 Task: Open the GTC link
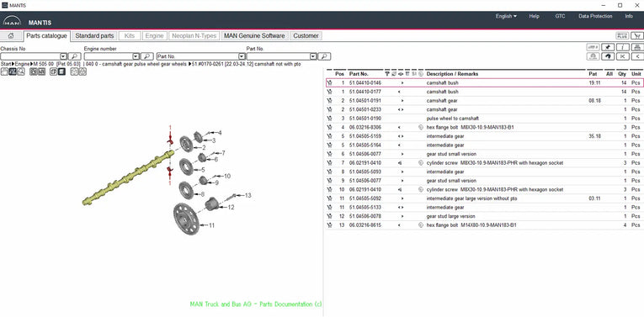tap(560, 17)
